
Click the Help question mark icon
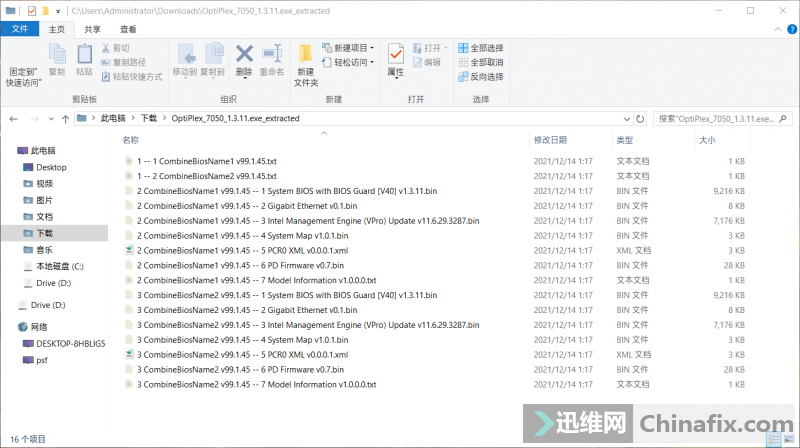pos(792,30)
